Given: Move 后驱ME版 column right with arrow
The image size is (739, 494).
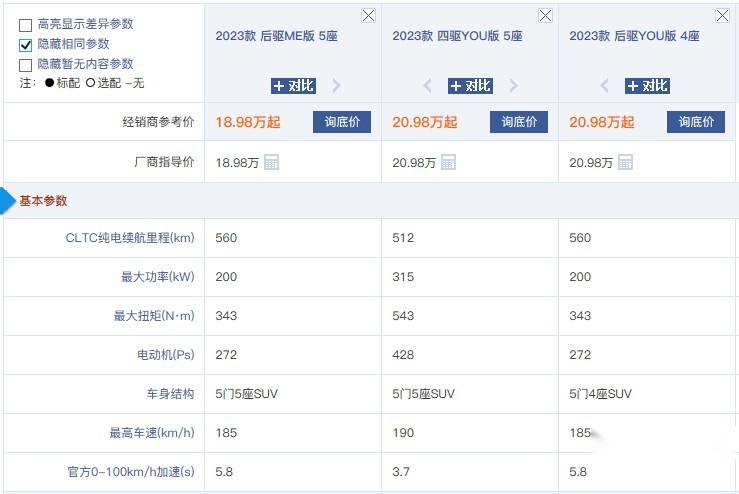Looking at the screenshot, I should 336,86.
